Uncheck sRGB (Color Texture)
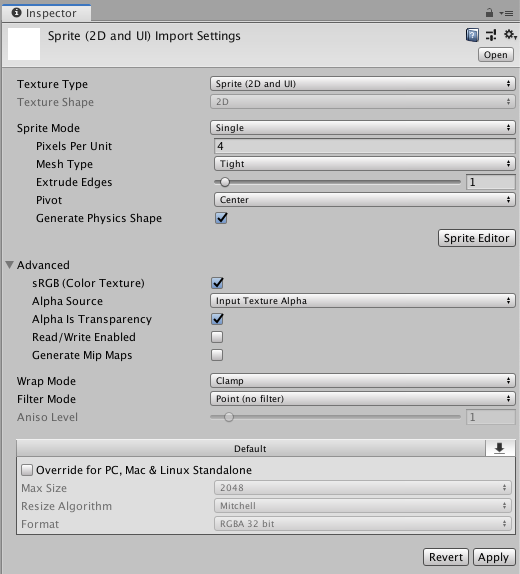Viewport: 520px width, 574px height. (218, 283)
